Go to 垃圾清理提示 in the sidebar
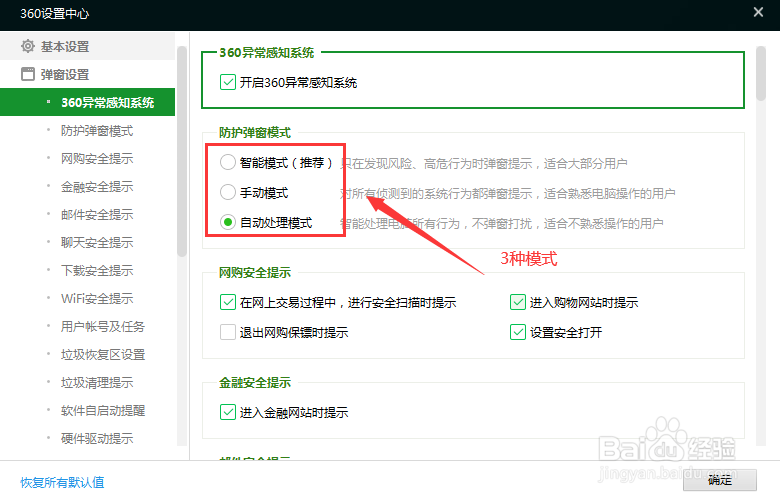This screenshot has width=780, height=500. [x=97, y=383]
